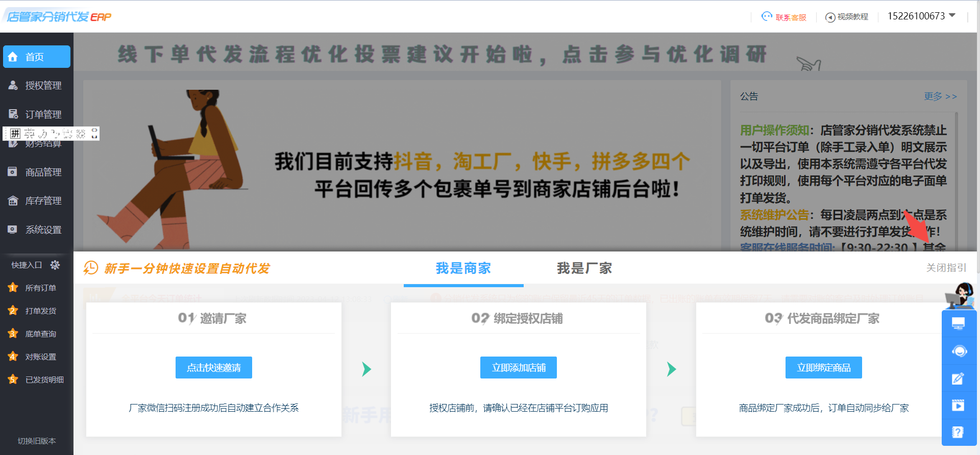Select the 我是商家 tab
Image resolution: width=980 pixels, height=455 pixels.
tap(463, 268)
